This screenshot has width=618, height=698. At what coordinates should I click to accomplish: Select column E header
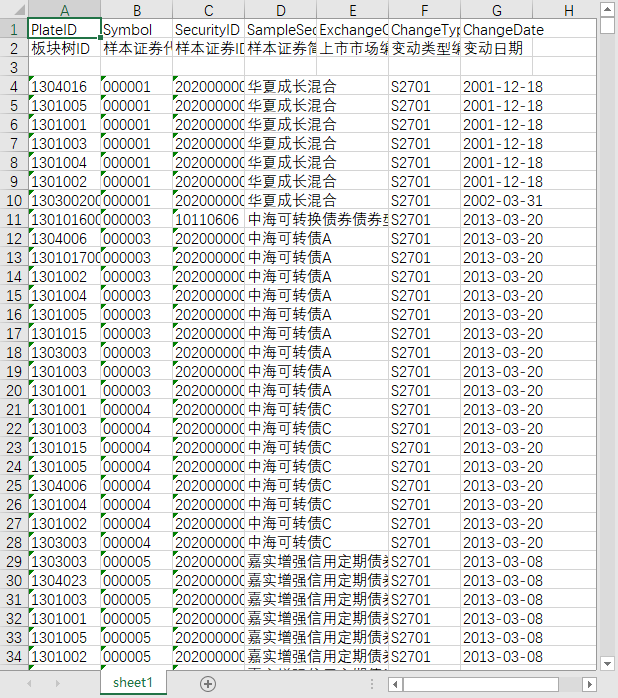[x=353, y=10]
